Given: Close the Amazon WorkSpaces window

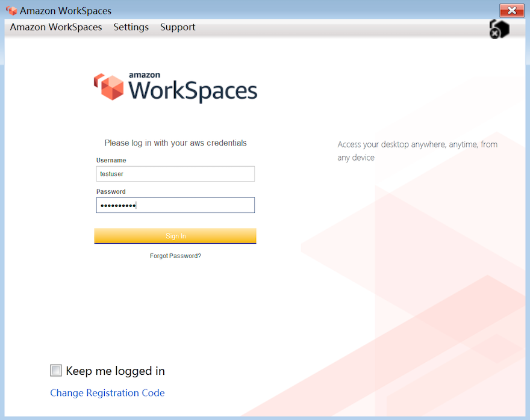Looking at the screenshot, I should [512, 10].
